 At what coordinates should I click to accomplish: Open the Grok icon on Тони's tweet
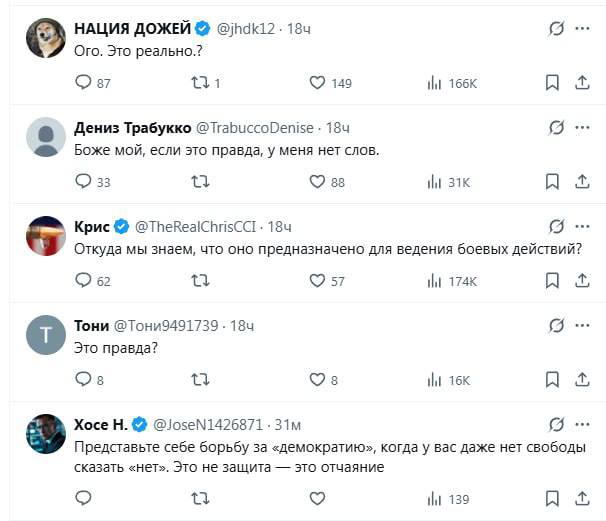tap(556, 325)
